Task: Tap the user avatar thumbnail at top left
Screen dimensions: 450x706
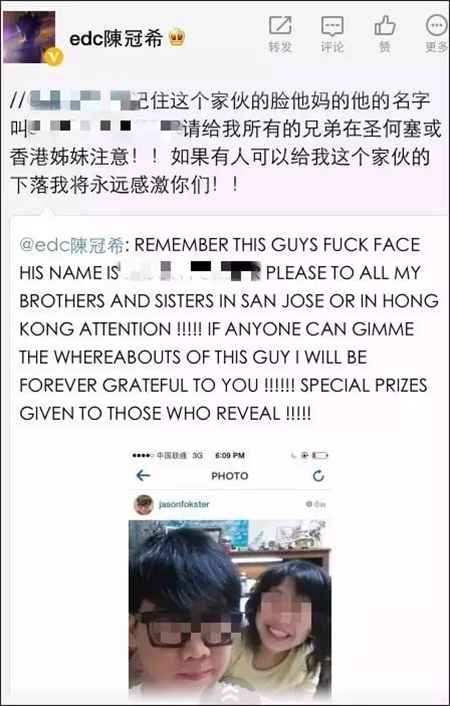Action: pos(29,37)
